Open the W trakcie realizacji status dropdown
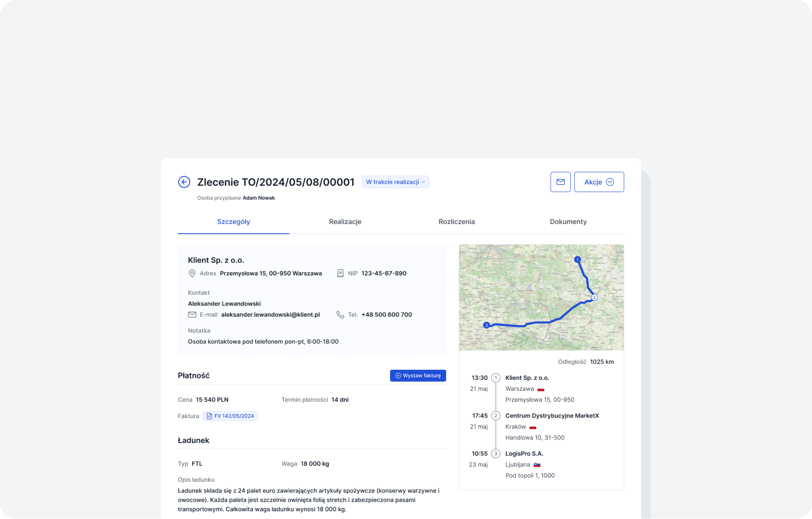 (x=395, y=182)
